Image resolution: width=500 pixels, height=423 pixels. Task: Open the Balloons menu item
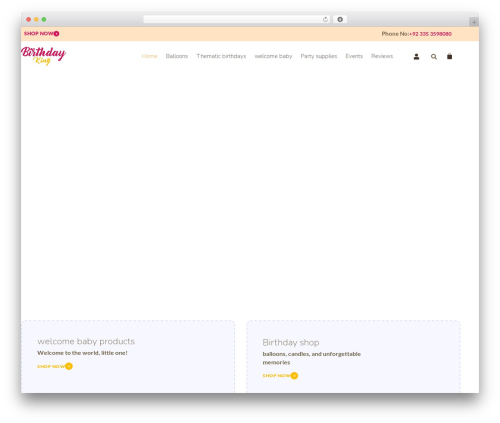[177, 56]
